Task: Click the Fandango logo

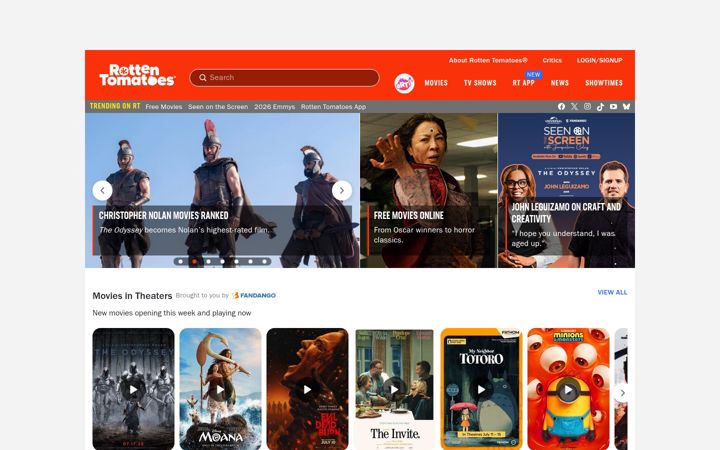Action: [254, 295]
